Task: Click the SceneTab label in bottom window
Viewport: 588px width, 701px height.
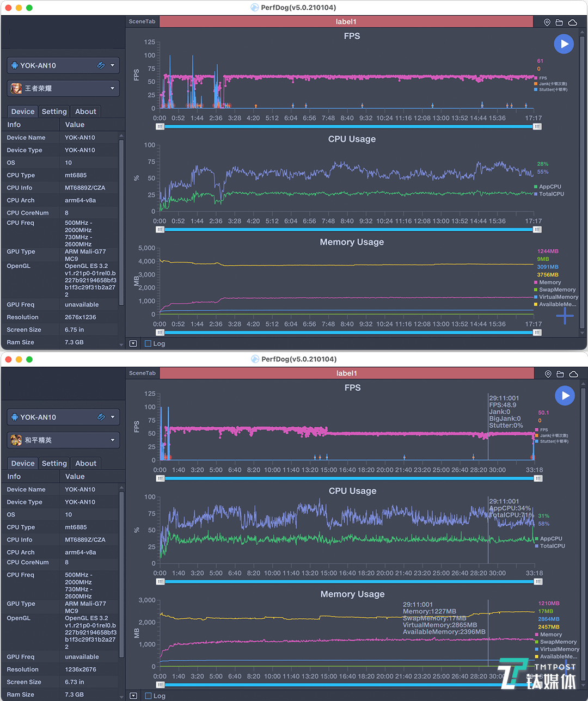Action: [142, 373]
